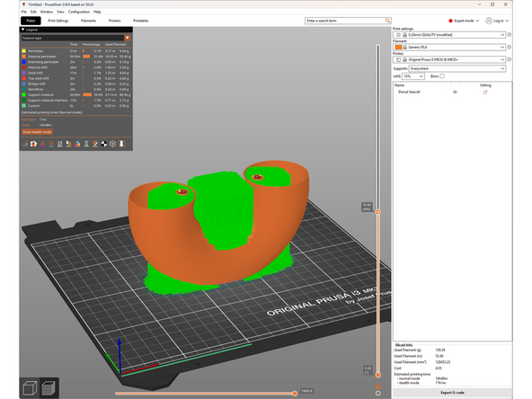Click the editing icon for Donut Vase.stl
The width and height of the screenshot is (532, 399).
pos(485,92)
